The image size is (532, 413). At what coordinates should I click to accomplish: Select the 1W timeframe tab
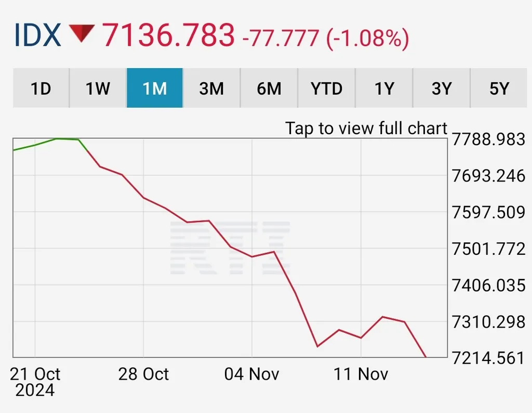tap(98, 88)
